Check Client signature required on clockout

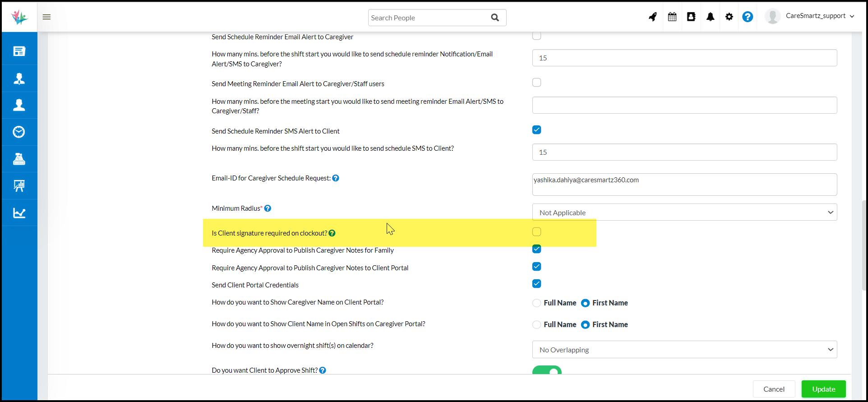pyautogui.click(x=536, y=232)
